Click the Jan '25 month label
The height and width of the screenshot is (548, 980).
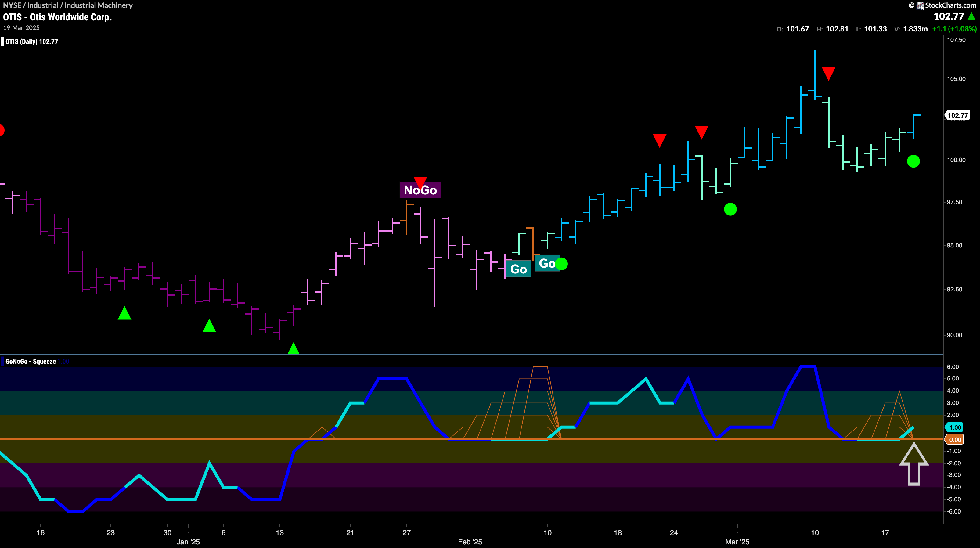[188, 542]
